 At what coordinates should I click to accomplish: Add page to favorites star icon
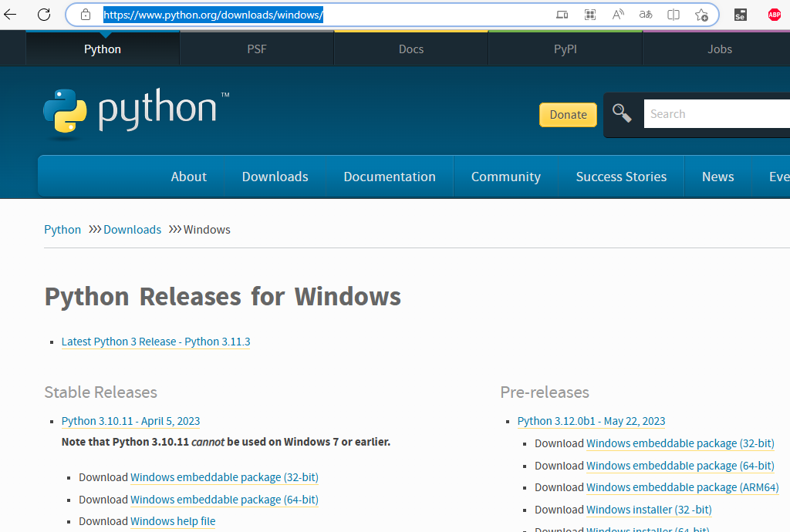pos(701,15)
